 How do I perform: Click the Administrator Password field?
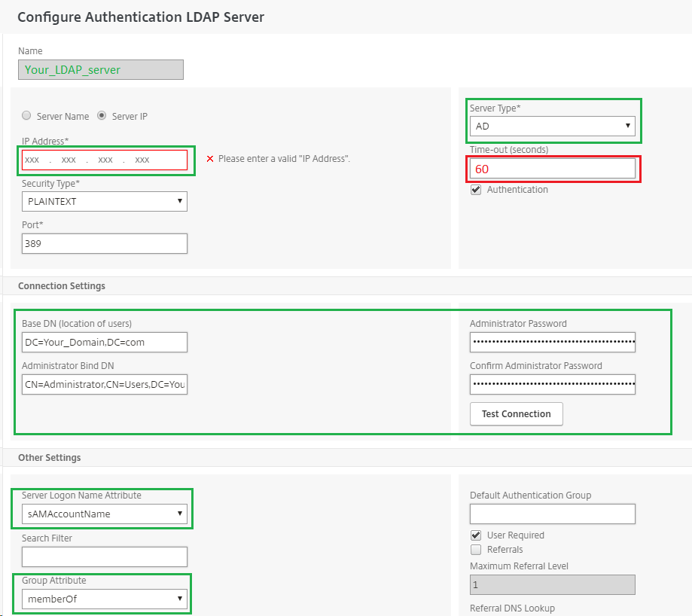(552, 342)
